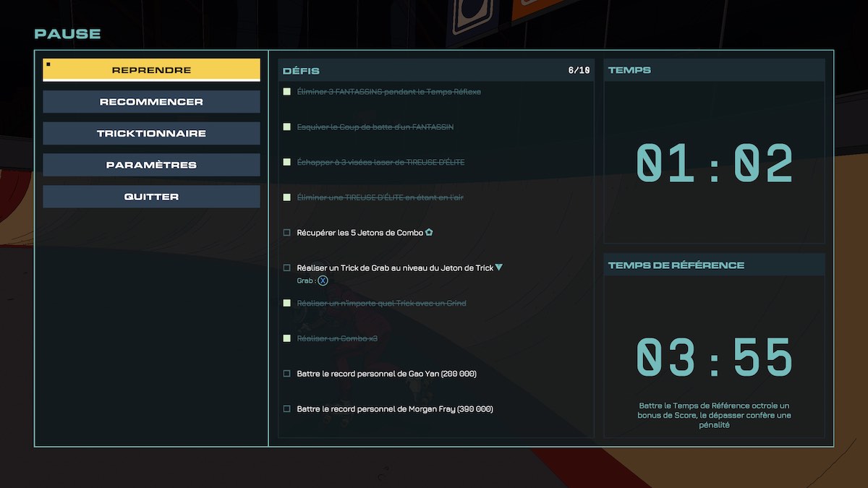Viewport: 868px width, 488px height.
Task: Click 'Éliminer une TIREUSE D'ÉLITE' challenge text
Action: click(380, 197)
